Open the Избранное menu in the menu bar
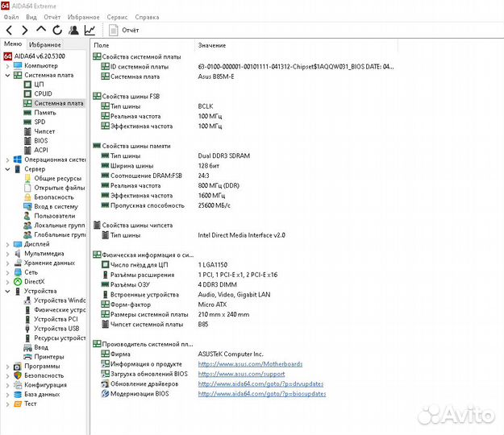 [x=84, y=17]
